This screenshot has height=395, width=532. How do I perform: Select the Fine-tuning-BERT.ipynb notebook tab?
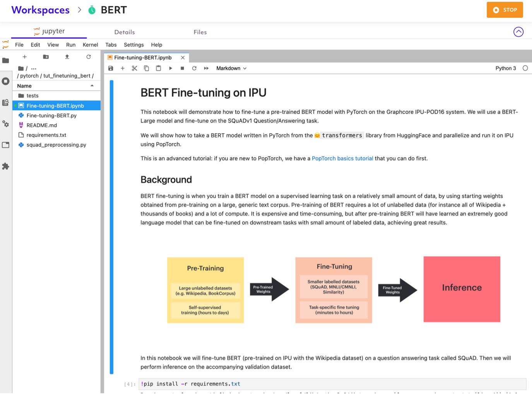click(x=143, y=57)
